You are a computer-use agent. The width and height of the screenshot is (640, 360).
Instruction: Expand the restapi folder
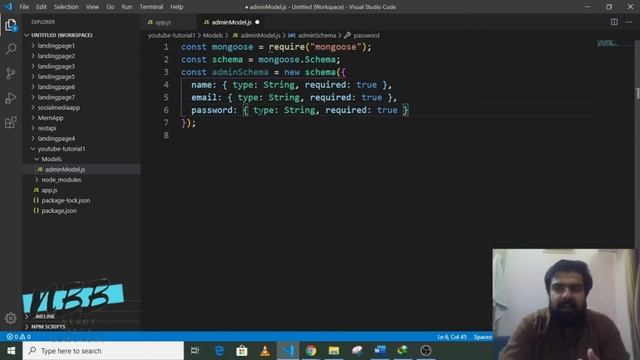[47, 128]
